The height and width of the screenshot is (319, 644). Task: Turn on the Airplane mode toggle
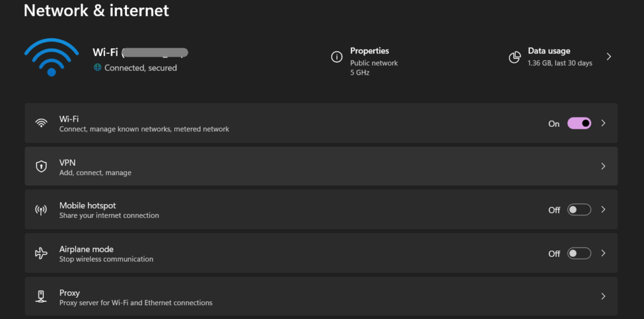pos(579,253)
